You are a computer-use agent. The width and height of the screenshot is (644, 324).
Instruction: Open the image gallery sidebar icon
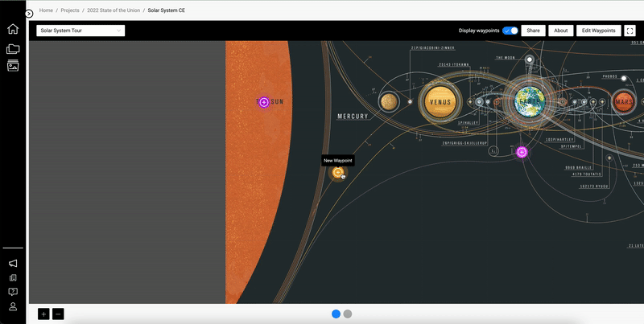[13, 66]
